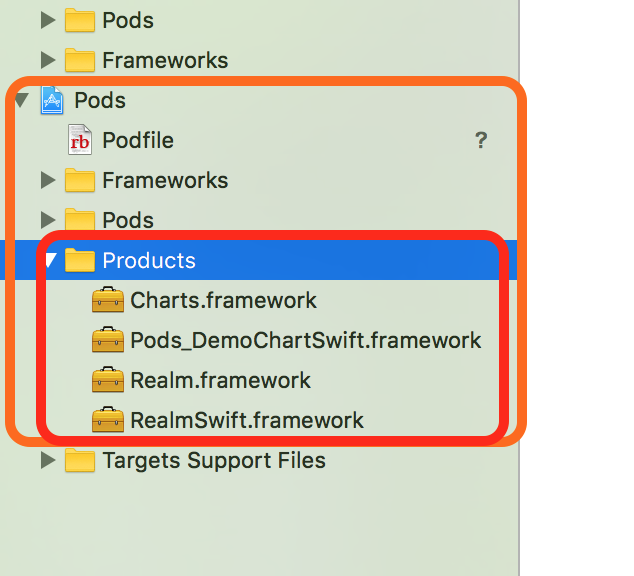Select the Charts.framework text label
Viewport: 634px width, 576px height.
[223, 300]
